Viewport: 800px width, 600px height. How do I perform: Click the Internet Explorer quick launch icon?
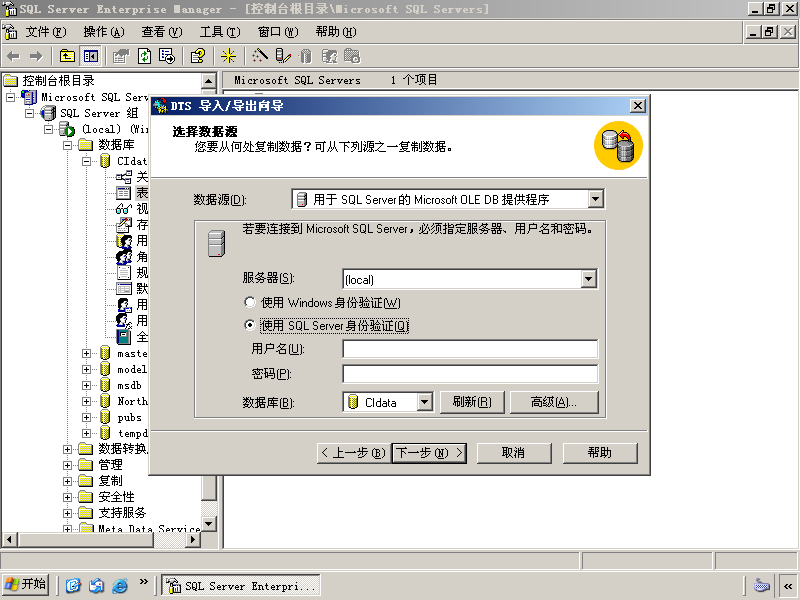(120, 585)
